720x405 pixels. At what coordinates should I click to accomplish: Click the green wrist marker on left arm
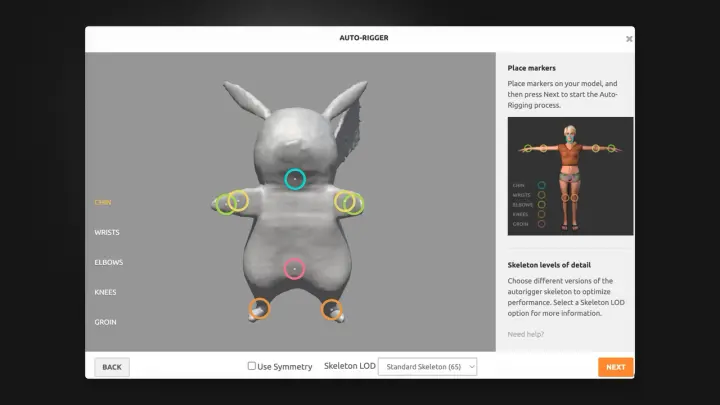click(225, 204)
